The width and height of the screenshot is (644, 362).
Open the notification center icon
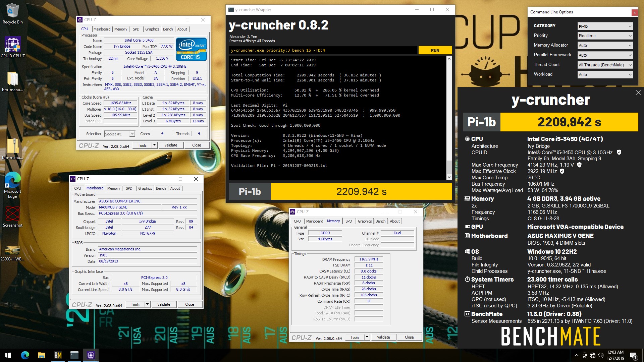(x=633, y=355)
